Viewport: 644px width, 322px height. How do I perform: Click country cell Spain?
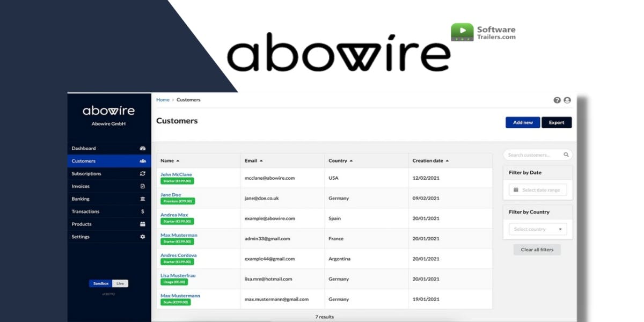pyautogui.click(x=334, y=218)
